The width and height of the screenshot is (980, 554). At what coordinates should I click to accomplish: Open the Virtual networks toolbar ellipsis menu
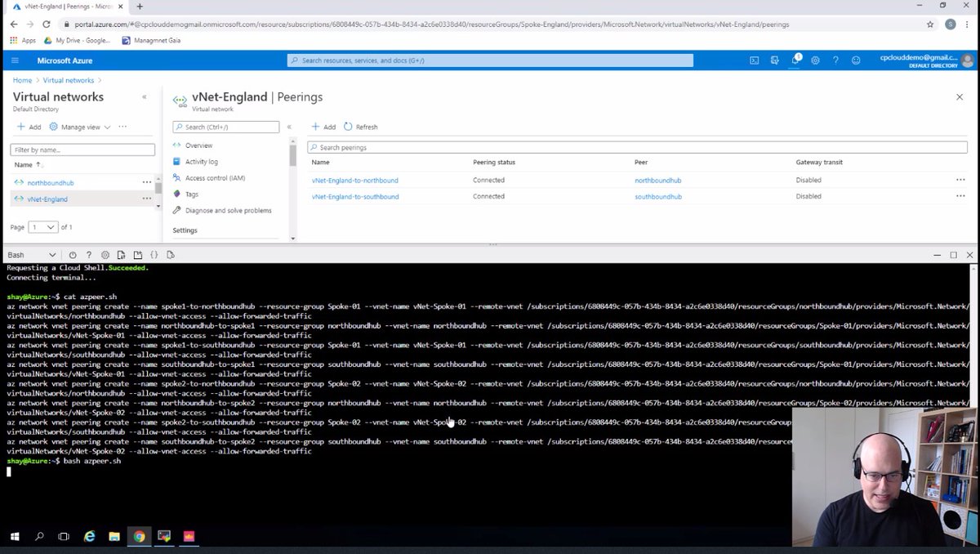pos(122,127)
